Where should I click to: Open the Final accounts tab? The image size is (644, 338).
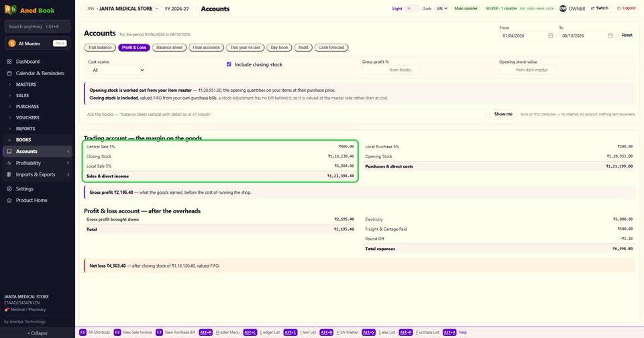point(206,48)
